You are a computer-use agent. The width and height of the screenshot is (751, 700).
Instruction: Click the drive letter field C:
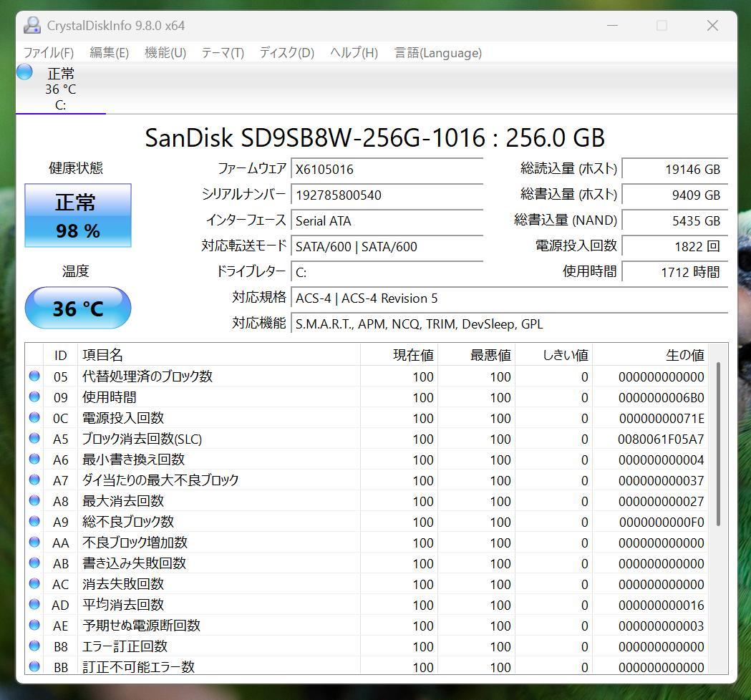point(387,273)
